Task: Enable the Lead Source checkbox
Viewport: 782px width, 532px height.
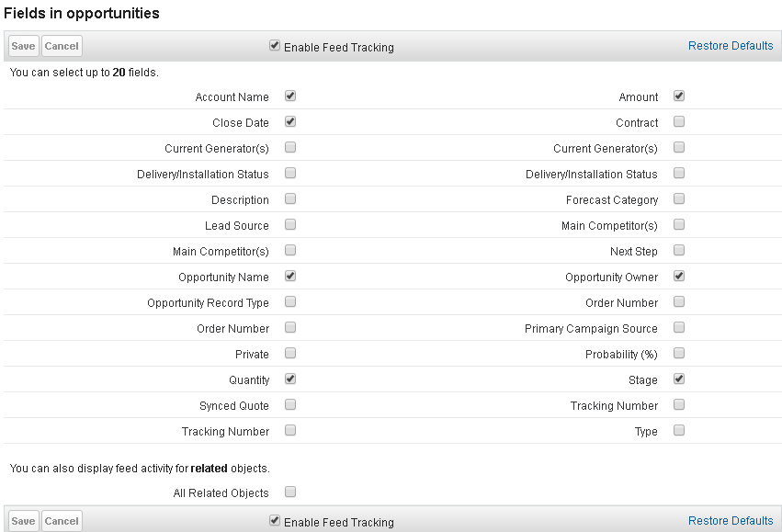Action: click(289, 224)
